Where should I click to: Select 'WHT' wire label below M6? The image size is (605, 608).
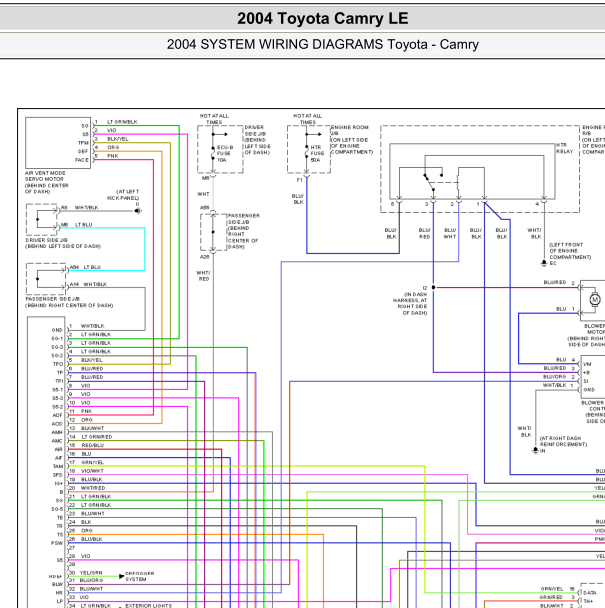[x=203, y=194]
